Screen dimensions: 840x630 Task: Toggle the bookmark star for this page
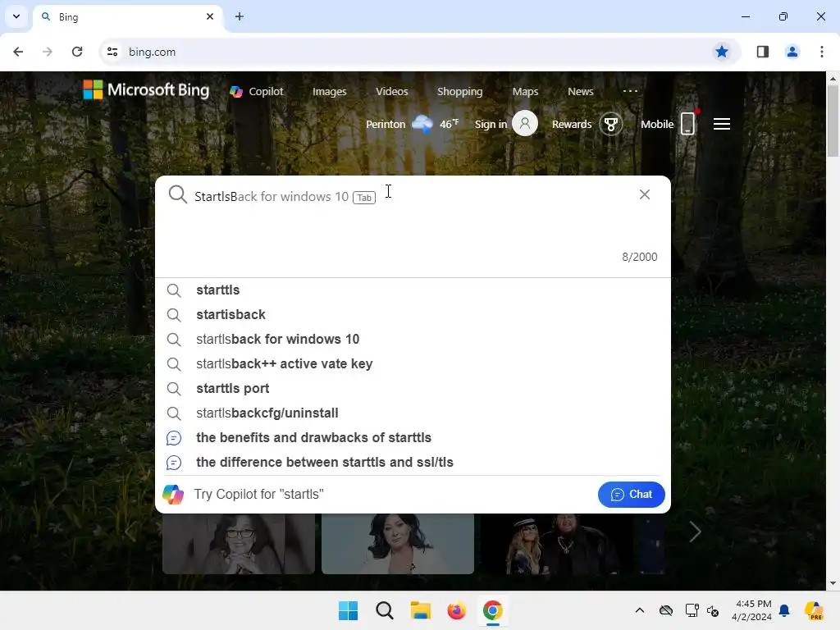(x=722, y=52)
